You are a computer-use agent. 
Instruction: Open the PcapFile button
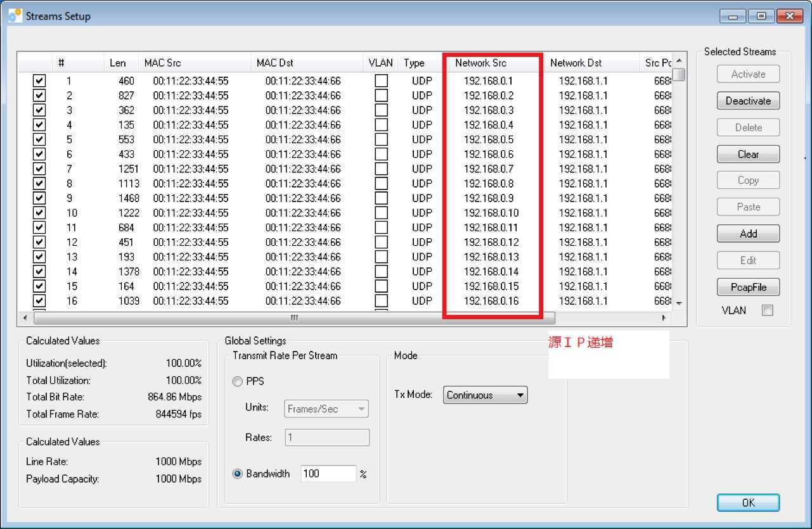(x=748, y=287)
